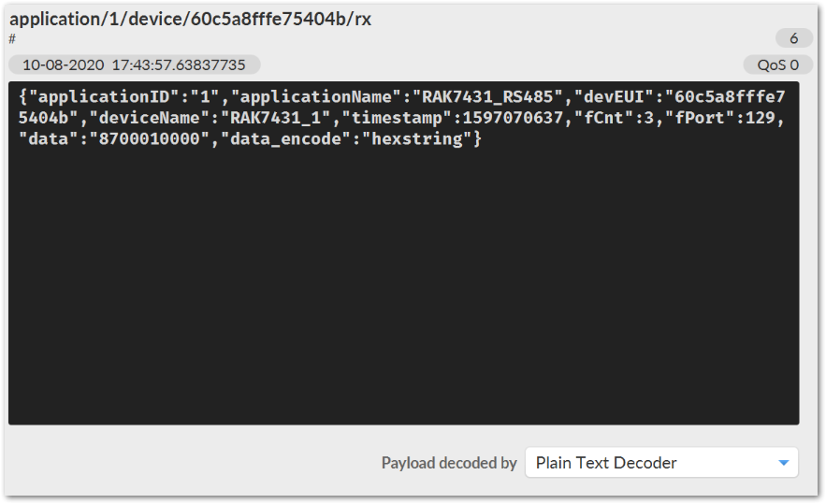Click the "deviceName" key in the payload
The height and width of the screenshot is (504, 826).
click(x=150, y=118)
